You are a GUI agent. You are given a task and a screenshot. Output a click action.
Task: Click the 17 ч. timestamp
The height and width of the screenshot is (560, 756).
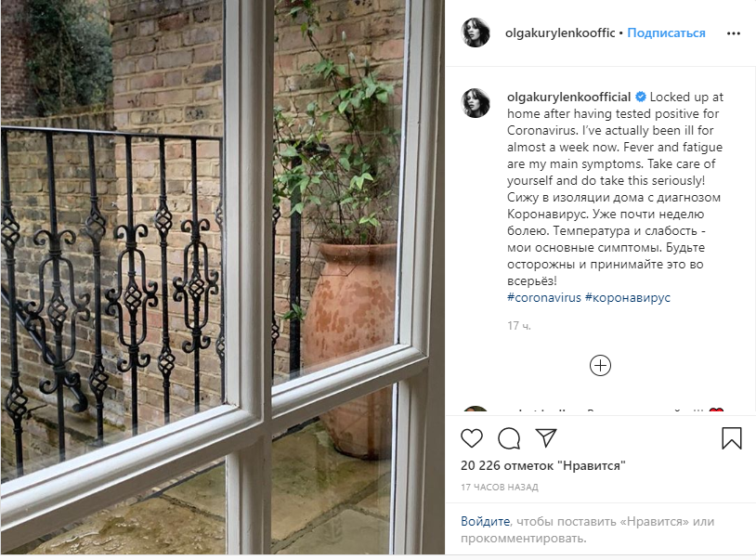click(x=519, y=326)
